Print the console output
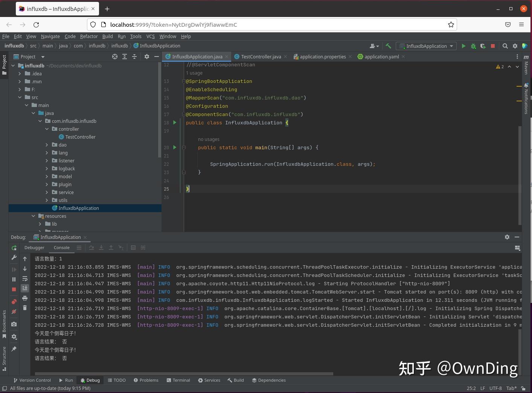This screenshot has height=393, width=532. [x=25, y=298]
